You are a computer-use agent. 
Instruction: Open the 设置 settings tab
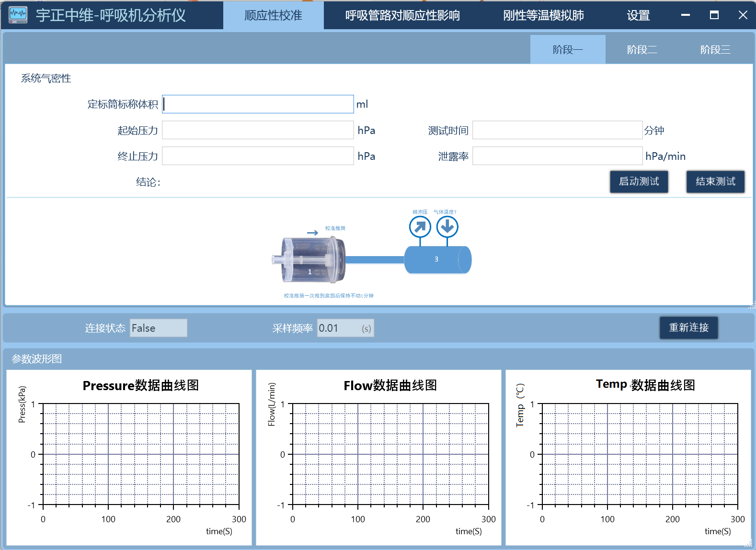coord(638,15)
